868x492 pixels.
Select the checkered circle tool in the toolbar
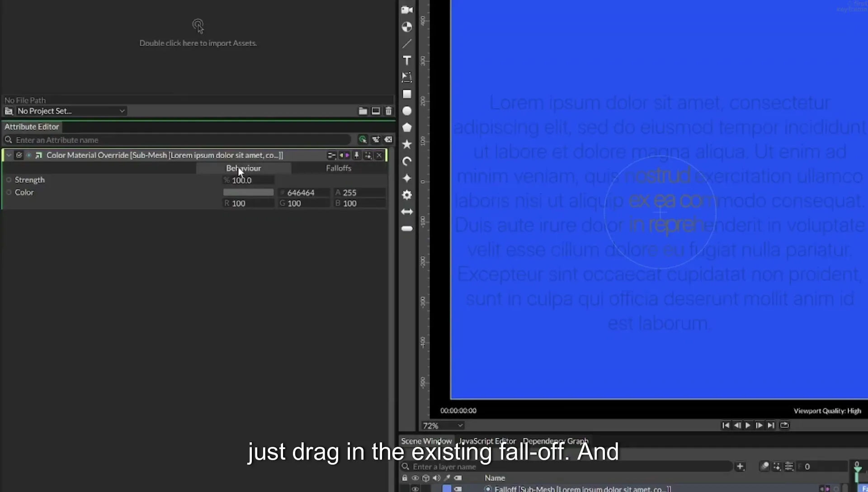pyautogui.click(x=407, y=27)
